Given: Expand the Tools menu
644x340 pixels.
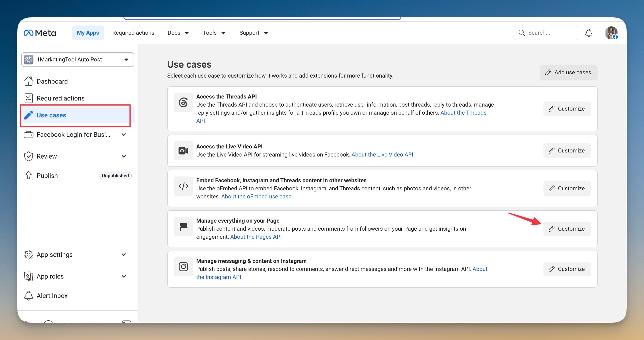Looking at the screenshot, I should point(214,33).
